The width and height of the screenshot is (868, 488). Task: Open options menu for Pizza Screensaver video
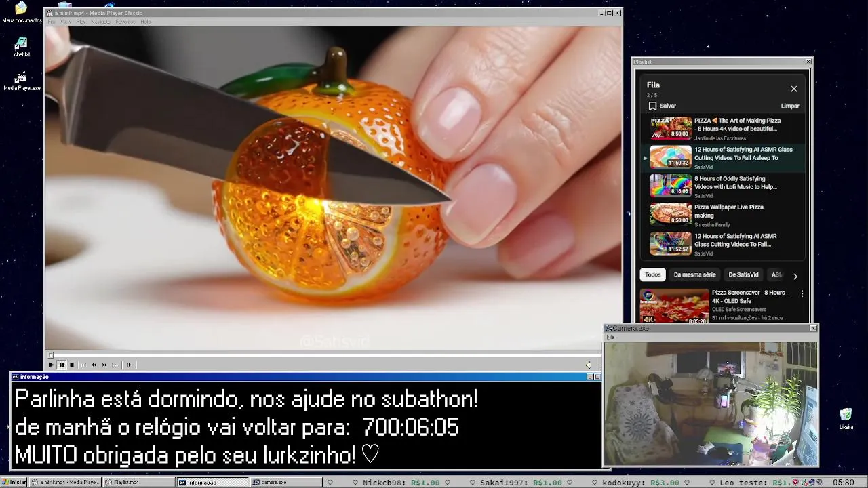click(x=802, y=294)
